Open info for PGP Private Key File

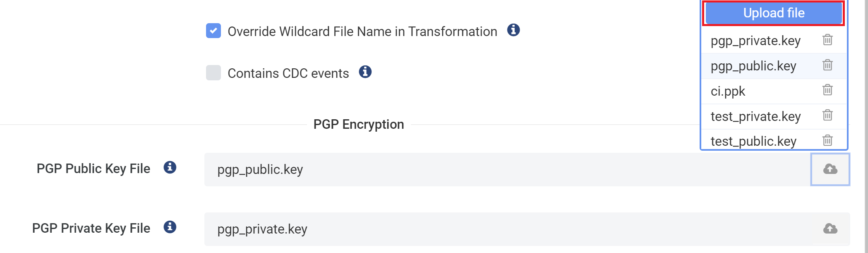169,227
